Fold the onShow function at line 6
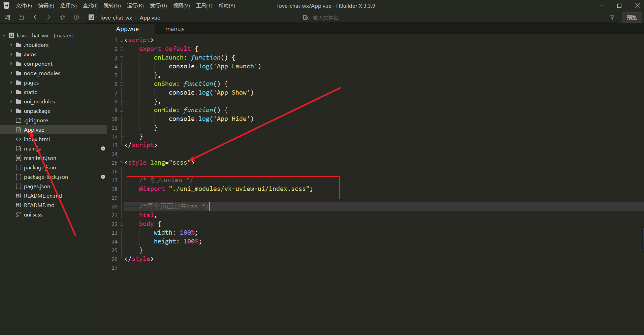The image size is (644, 335). (122, 84)
